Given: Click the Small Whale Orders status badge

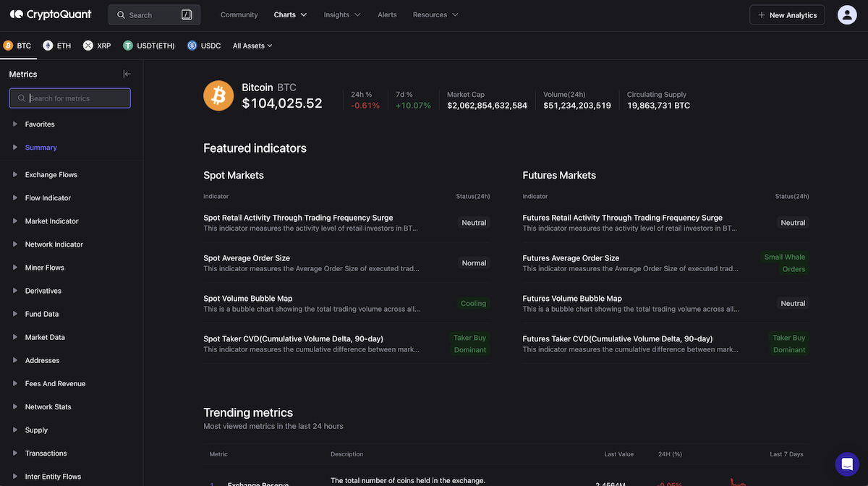Looking at the screenshot, I should point(785,263).
